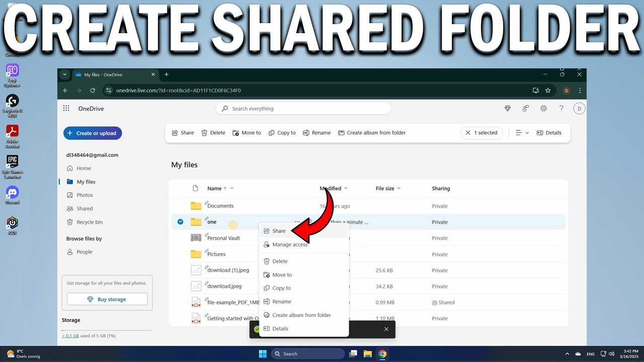Click Move to in the command bar

point(247,133)
